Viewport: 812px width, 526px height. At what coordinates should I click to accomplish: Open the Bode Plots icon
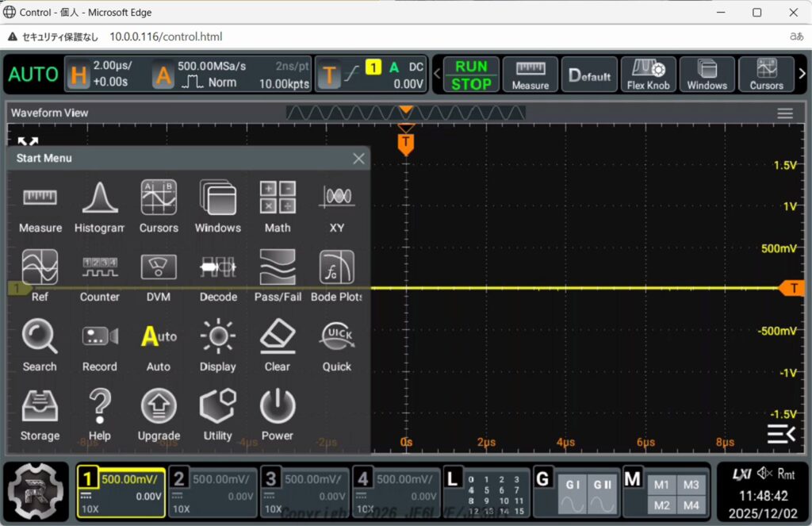[337, 275]
